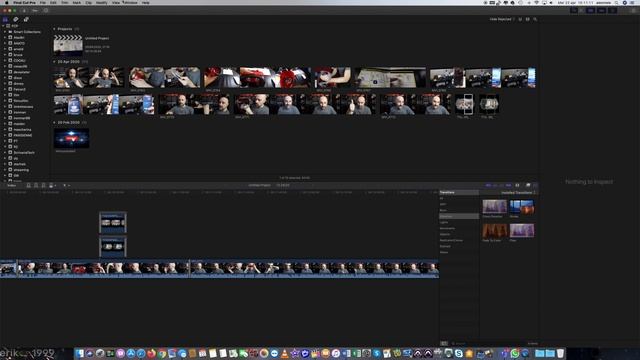
Task: Collapse the 20 Apr 2020 event group
Action: click(x=54, y=62)
